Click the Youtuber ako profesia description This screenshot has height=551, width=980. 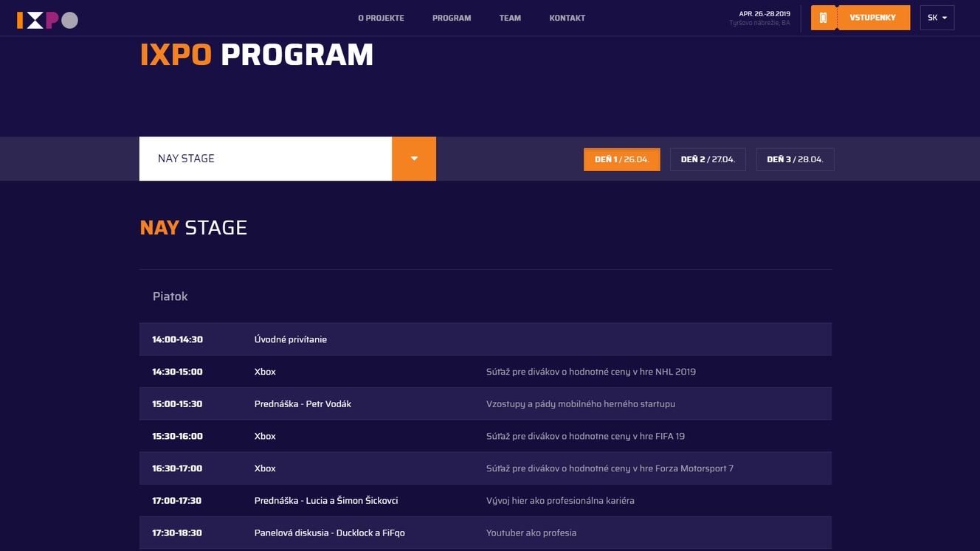(x=531, y=533)
